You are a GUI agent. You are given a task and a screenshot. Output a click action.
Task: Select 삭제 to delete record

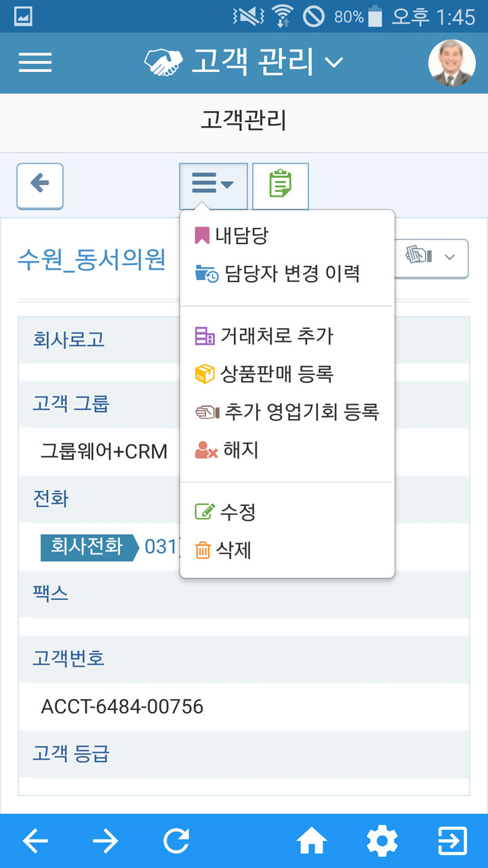coord(223,550)
